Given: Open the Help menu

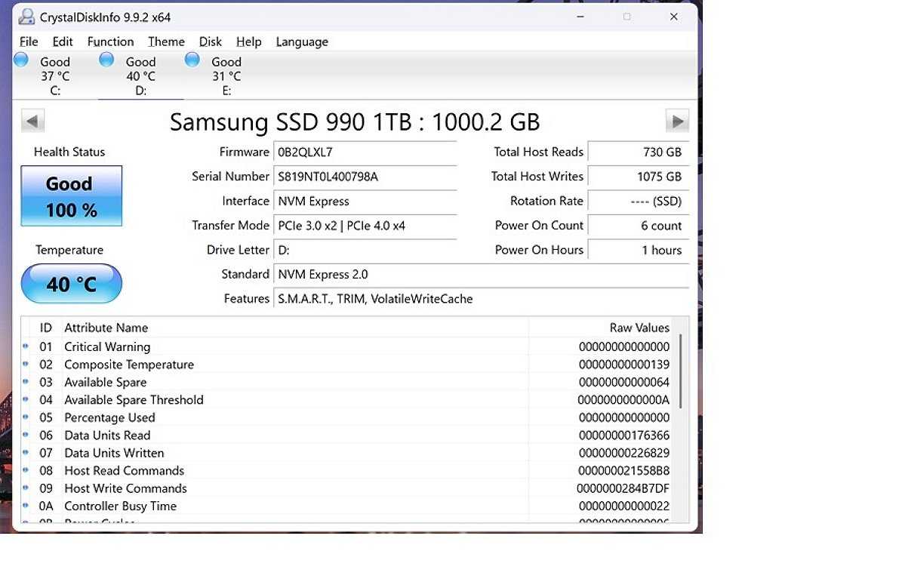Looking at the screenshot, I should (249, 42).
